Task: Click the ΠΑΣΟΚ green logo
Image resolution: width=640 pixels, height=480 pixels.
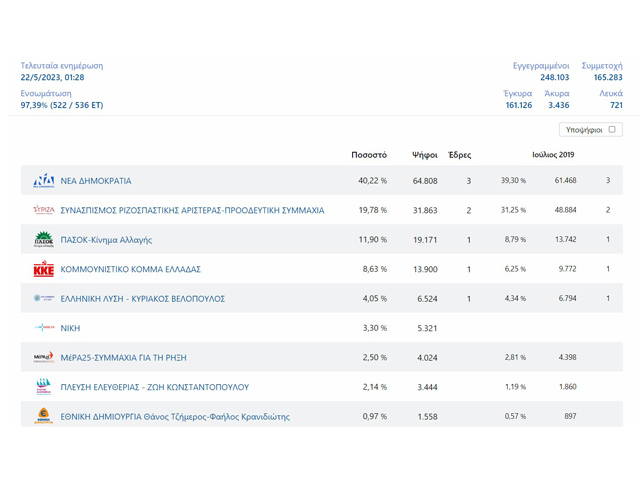Action: [x=44, y=240]
